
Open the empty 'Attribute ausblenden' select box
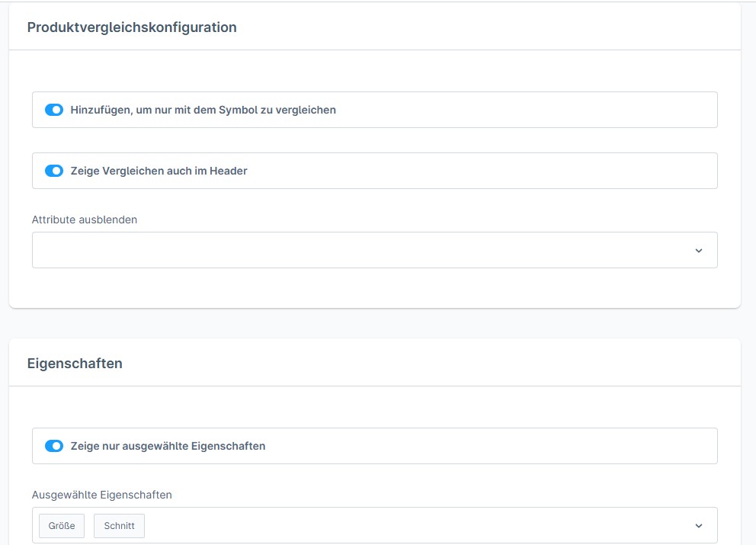358,250
